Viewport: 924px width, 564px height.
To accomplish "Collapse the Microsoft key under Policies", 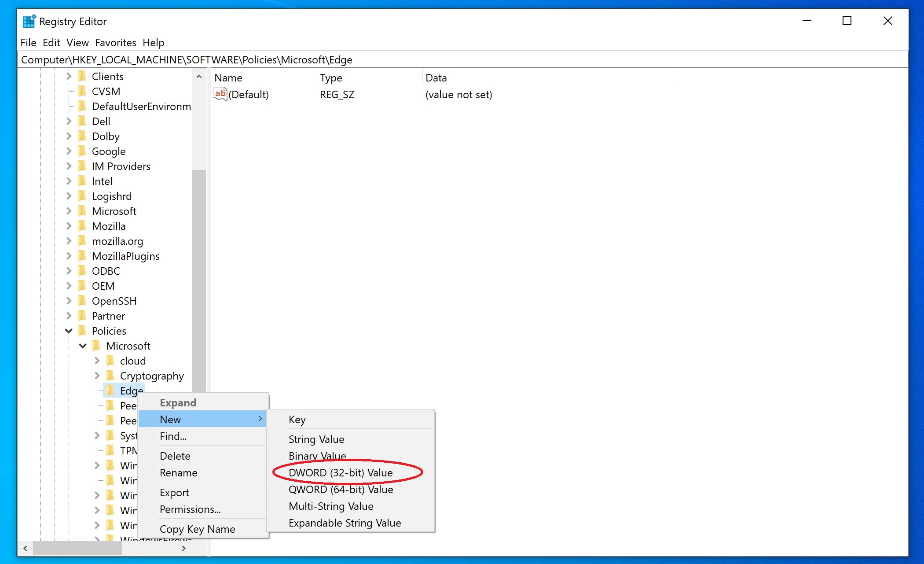I will pyautogui.click(x=83, y=346).
